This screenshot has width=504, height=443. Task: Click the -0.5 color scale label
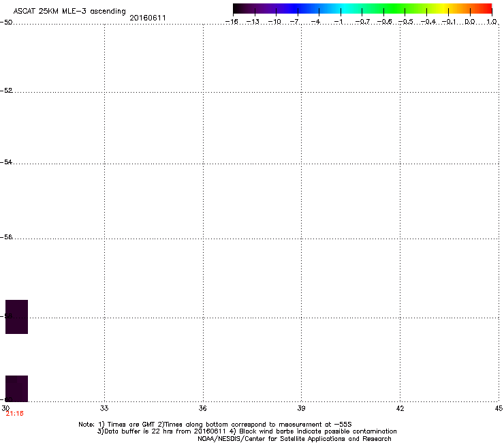point(406,22)
